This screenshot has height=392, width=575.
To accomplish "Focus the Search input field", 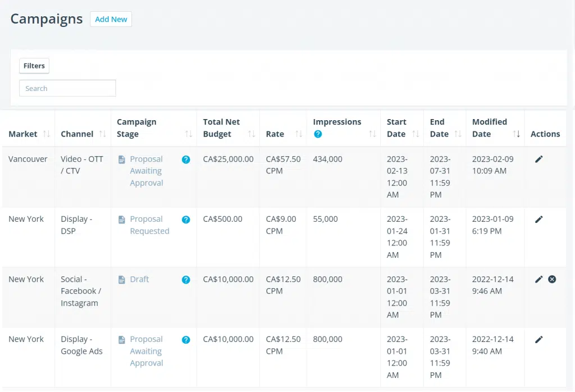I will [x=67, y=88].
